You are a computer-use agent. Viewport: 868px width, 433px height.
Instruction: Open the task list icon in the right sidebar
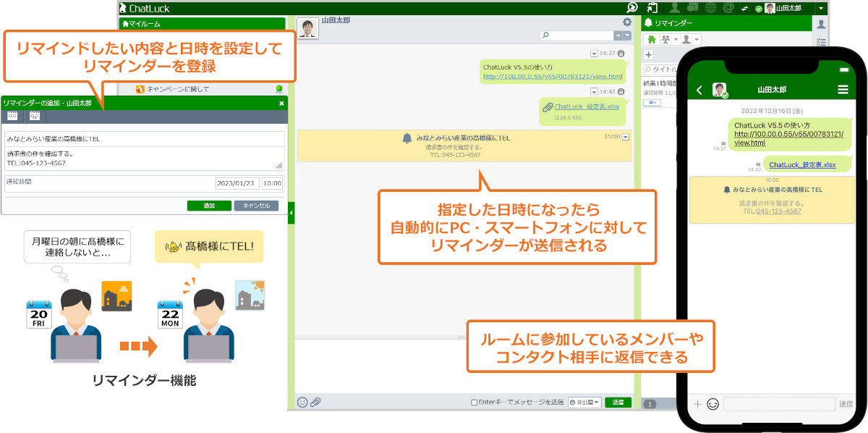pos(820,42)
